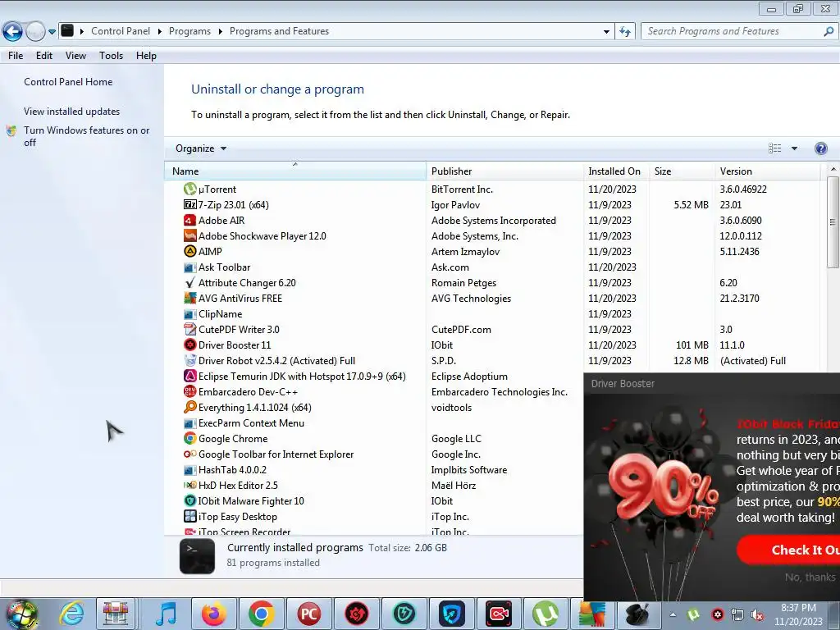The height and width of the screenshot is (630, 840).
Task: Expand the Control Panel breadcrumb arrow
Action: [x=160, y=32]
